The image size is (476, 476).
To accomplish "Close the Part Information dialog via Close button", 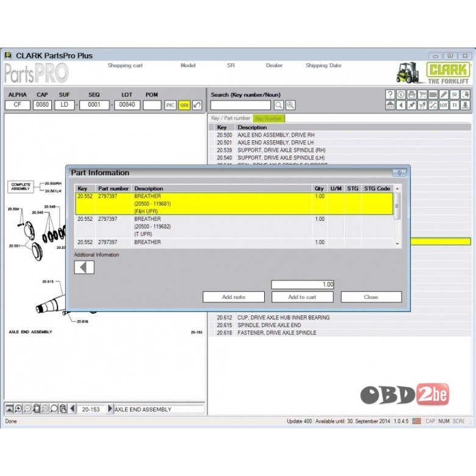I will click(371, 297).
